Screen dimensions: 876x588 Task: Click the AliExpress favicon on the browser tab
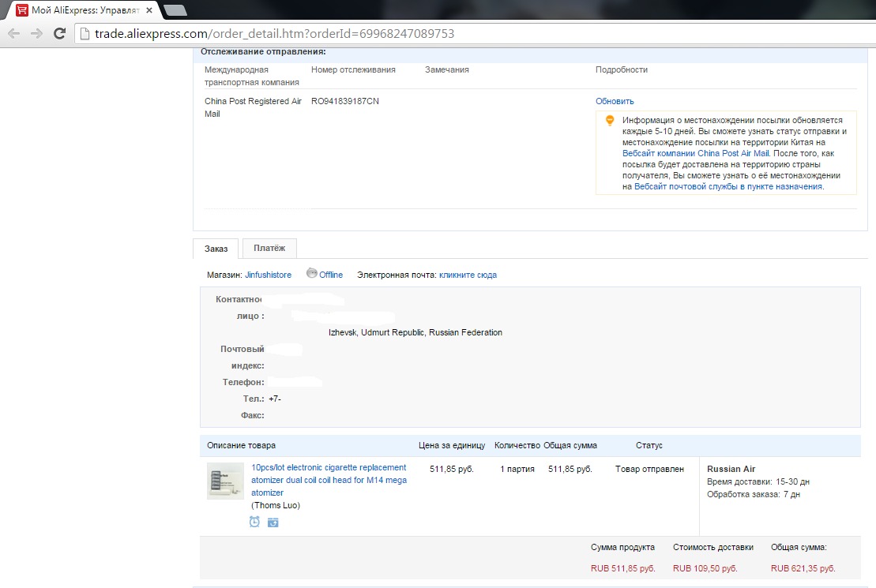(22, 10)
